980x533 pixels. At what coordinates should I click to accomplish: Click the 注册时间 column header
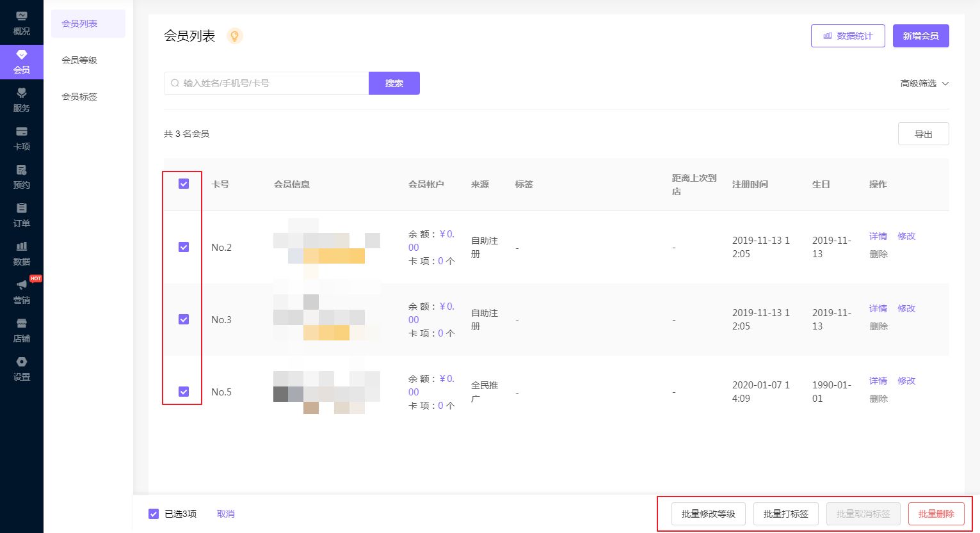click(x=750, y=184)
